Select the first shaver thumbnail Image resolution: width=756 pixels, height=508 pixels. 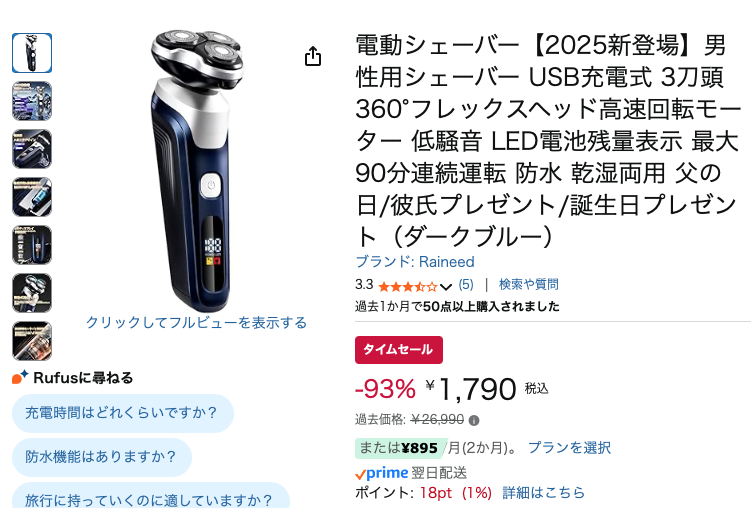32,53
